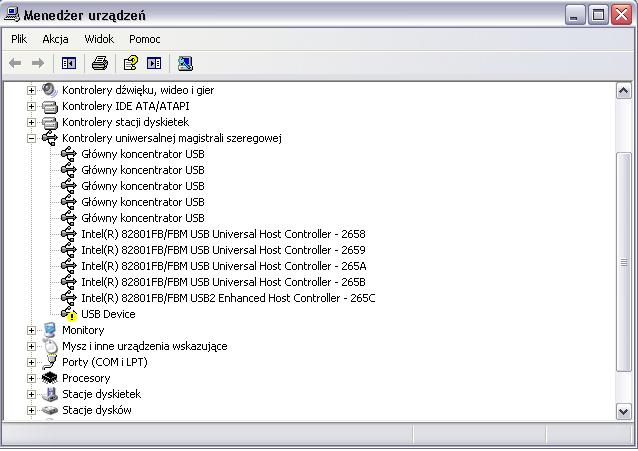Viewport: 638px width, 451px height.
Task: Click the Forward arrow toolbar button
Action: pos(38,63)
